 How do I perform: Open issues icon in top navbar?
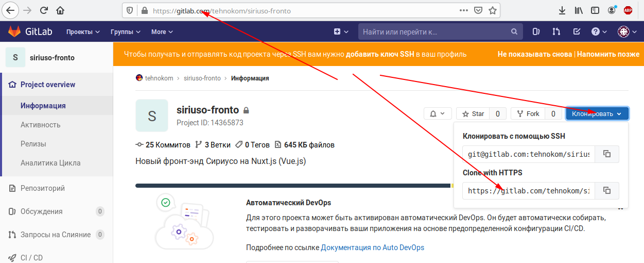(x=536, y=31)
